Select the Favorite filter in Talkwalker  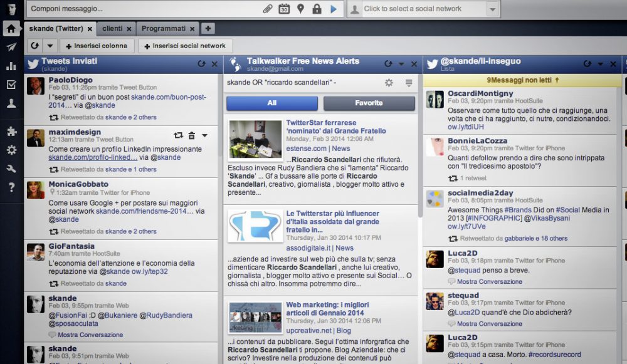click(369, 103)
